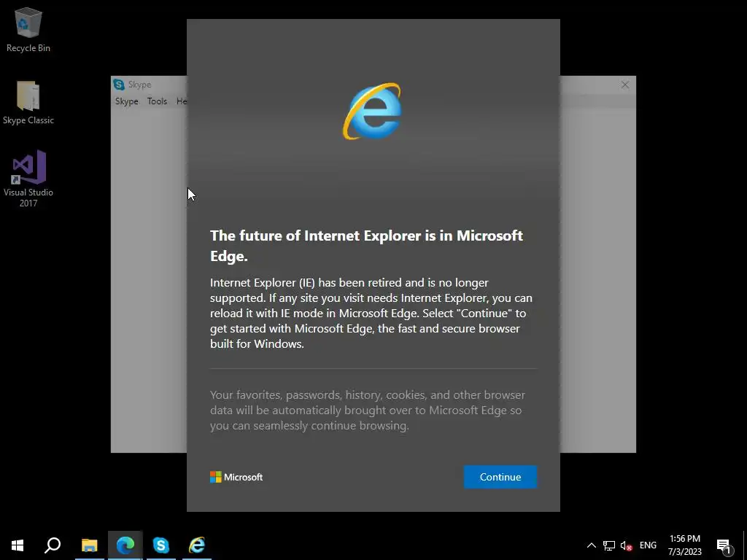Click the "Internet Explorer (IE) has been retired" paragraph
Image resolution: width=747 pixels, height=560 pixels.
(x=371, y=313)
